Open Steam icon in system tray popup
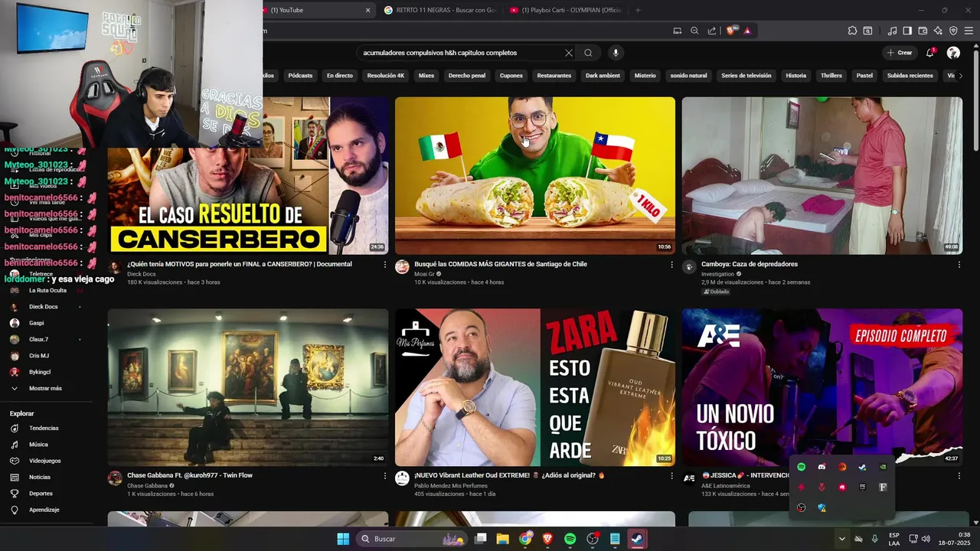This screenshot has width=980, height=551. (x=862, y=467)
